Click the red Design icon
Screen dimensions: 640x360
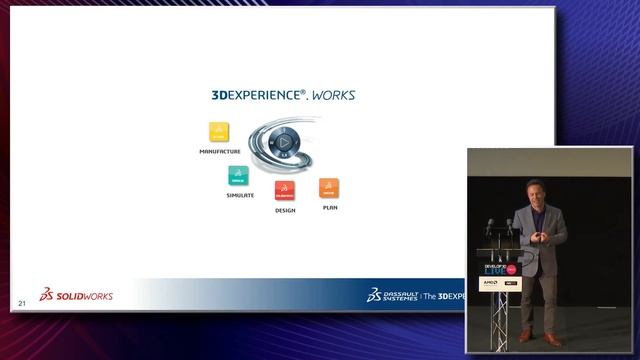[285, 191]
